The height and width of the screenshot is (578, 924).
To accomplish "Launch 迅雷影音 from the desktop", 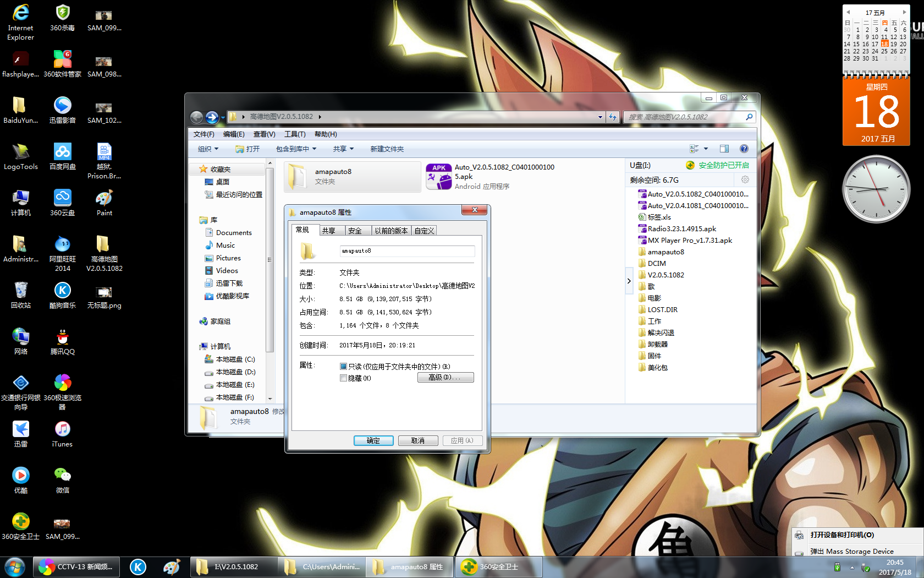I will click(63, 110).
